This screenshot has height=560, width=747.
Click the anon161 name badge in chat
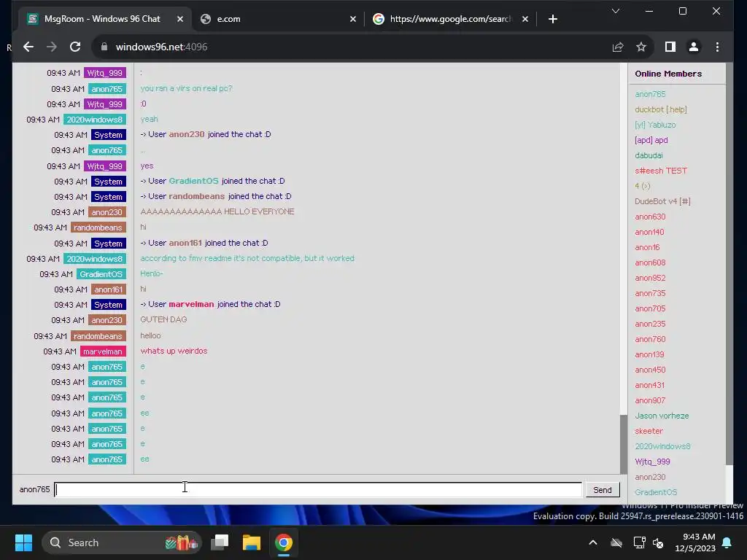pos(108,289)
